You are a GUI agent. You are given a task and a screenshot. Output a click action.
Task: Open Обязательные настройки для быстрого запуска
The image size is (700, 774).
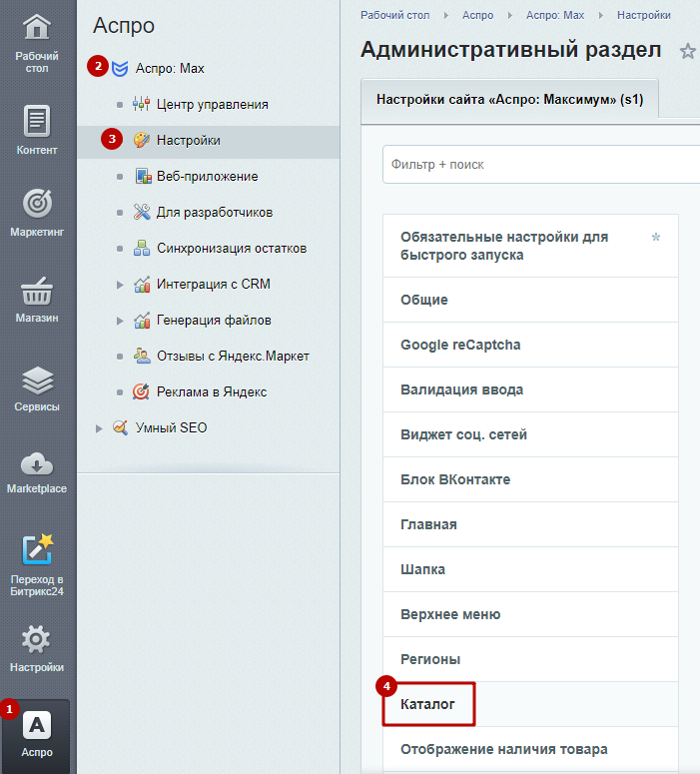[530, 246]
